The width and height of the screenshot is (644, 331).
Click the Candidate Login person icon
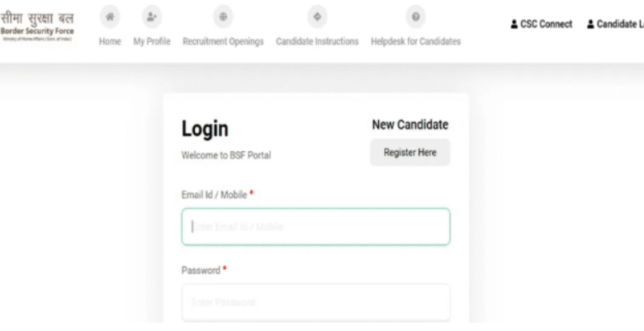pos(590,25)
